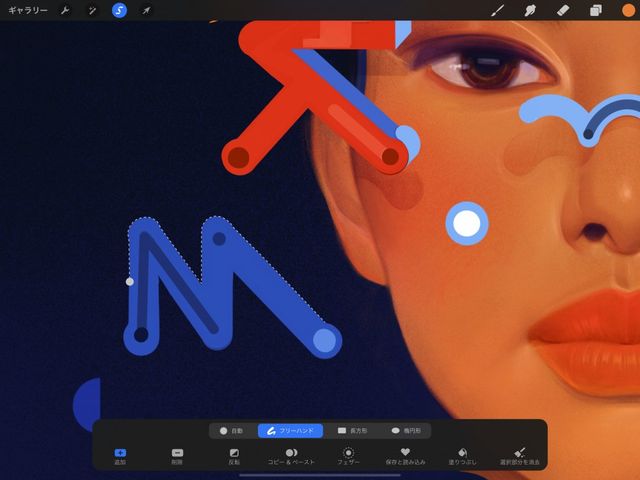Select the Brush tool
The width and height of the screenshot is (640, 480).
coord(497,10)
